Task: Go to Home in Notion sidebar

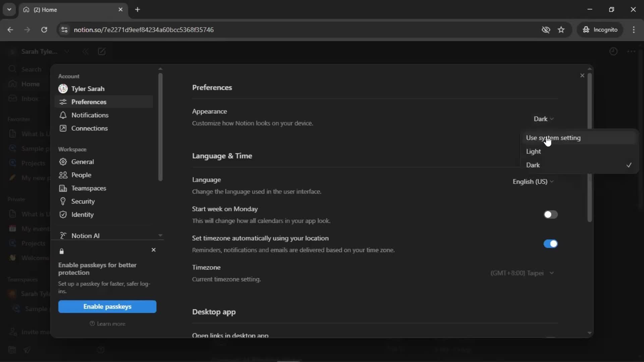Action: [25, 84]
